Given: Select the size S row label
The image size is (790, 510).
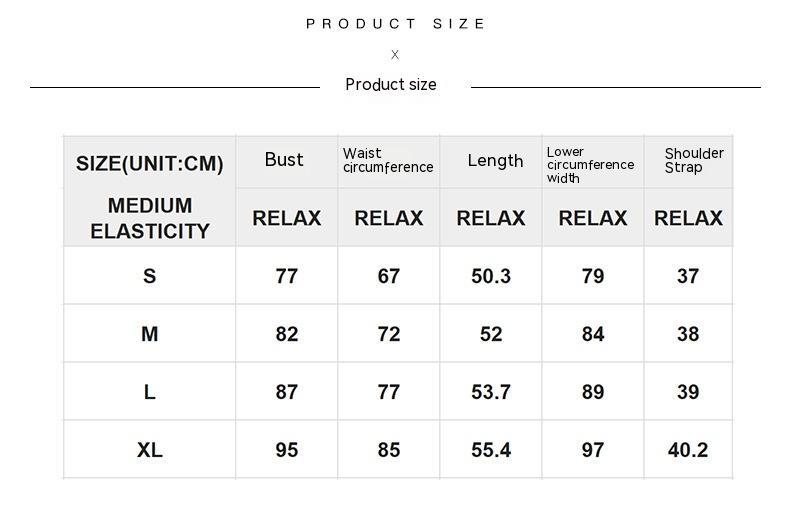Looking at the screenshot, I should pyautogui.click(x=150, y=276).
